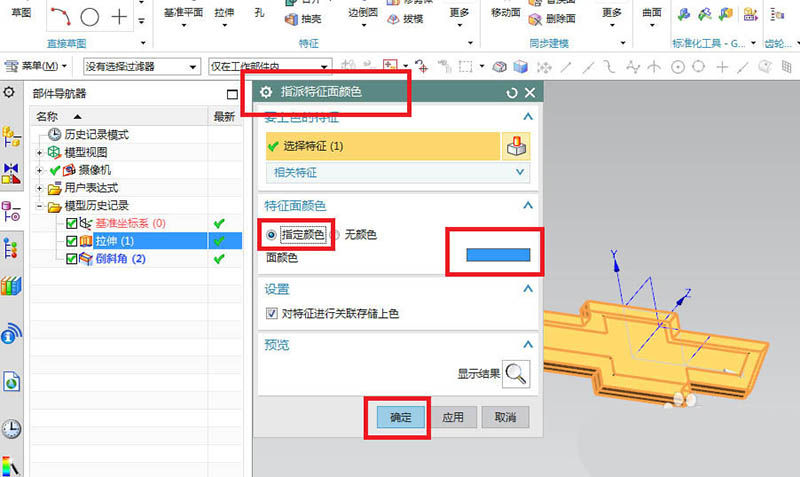Toggle the 拉伸 (1) feature checkbox
The height and width of the screenshot is (477, 800).
[71, 241]
